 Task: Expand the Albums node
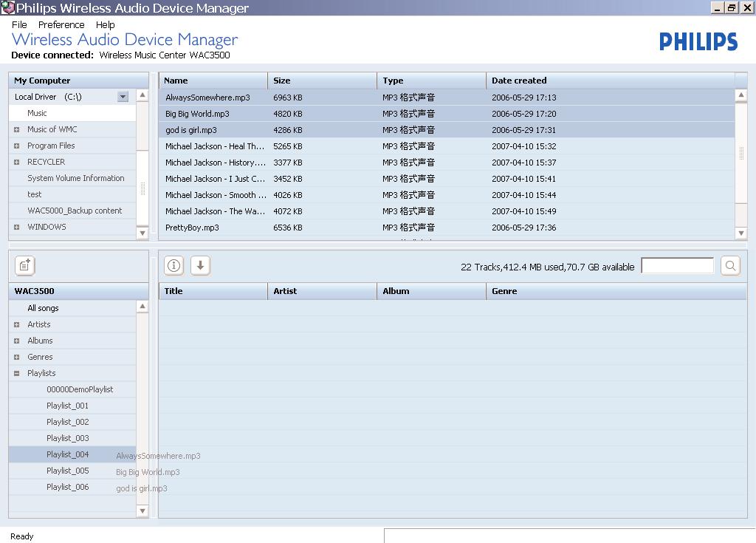[16, 341]
